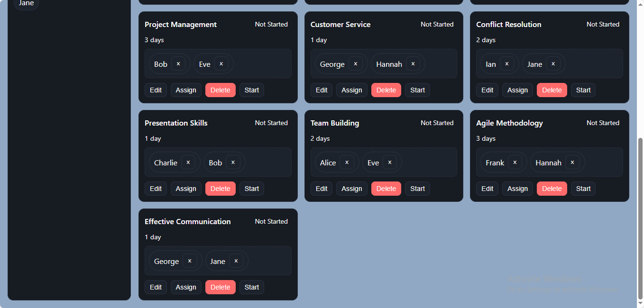The height and width of the screenshot is (308, 644).
Task: Assign people to Team Building
Action: (x=352, y=189)
